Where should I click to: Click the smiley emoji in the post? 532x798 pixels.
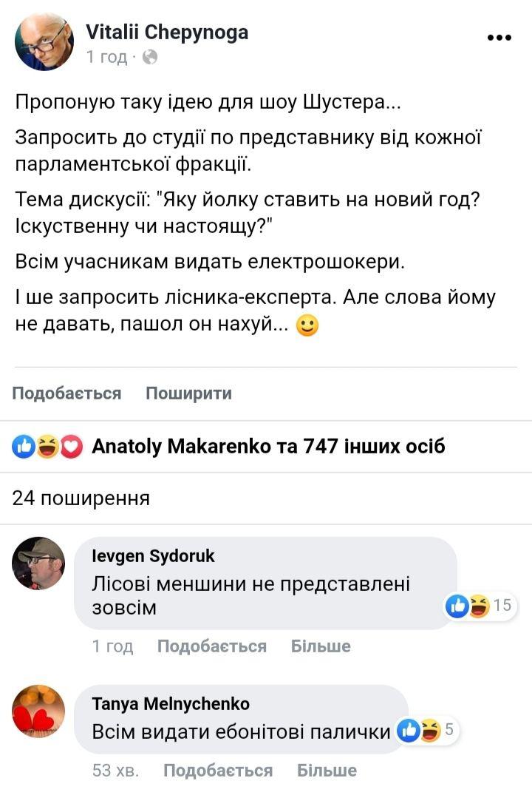pos(307,325)
